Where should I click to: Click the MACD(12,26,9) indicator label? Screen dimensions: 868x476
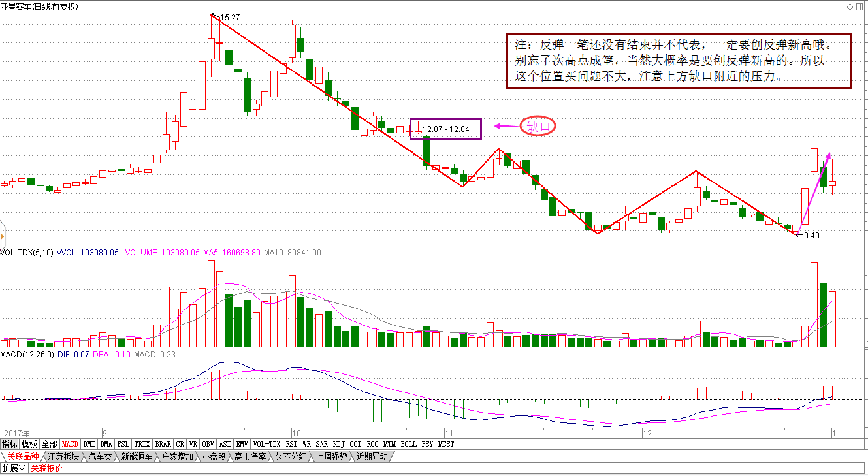(x=27, y=355)
